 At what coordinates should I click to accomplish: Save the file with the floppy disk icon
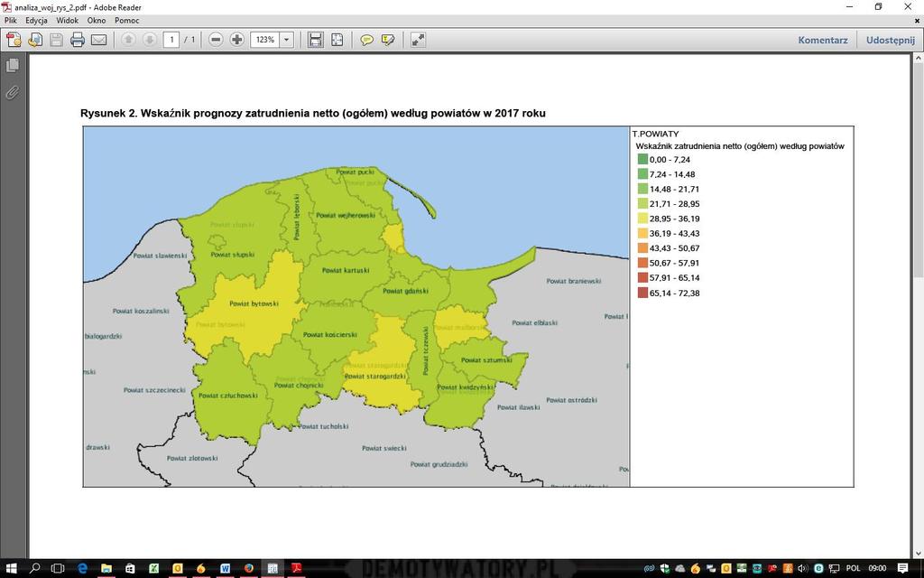point(57,40)
